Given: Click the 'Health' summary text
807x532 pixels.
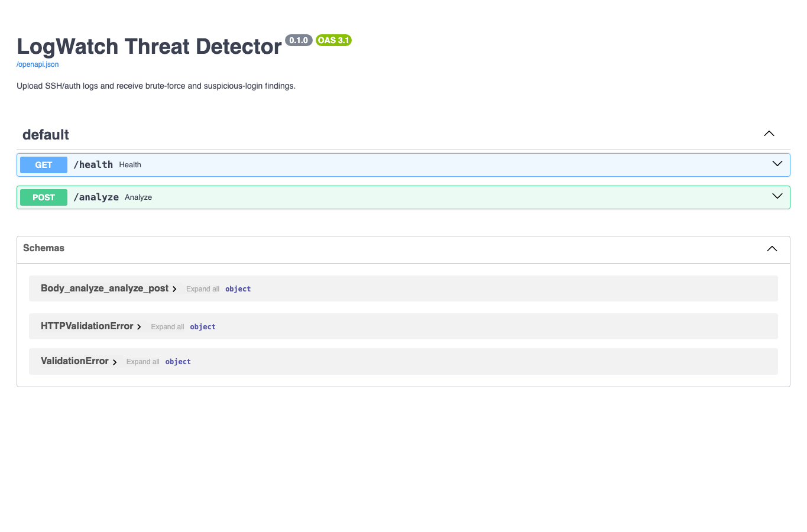Looking at the screenshot, I should [x=130, y=165].
